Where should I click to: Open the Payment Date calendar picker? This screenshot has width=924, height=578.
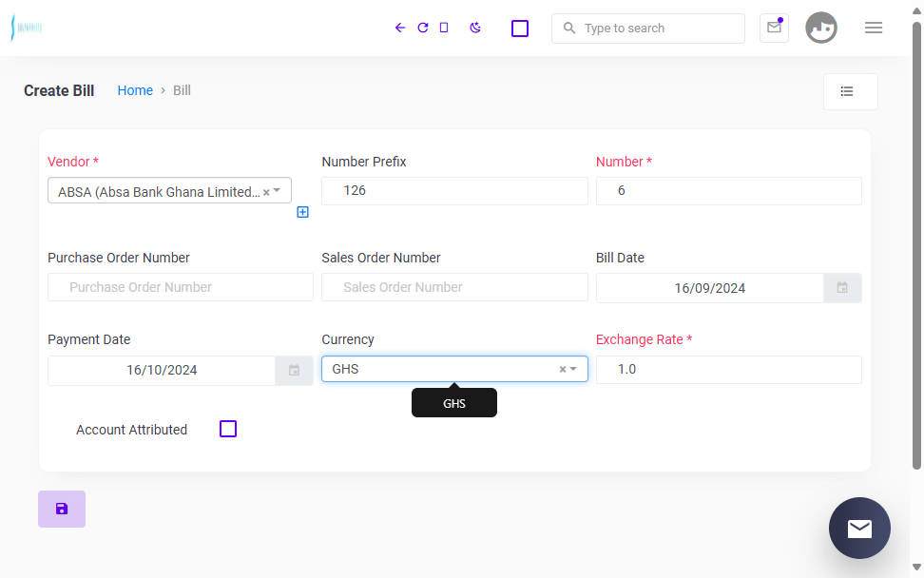click(x=294, y=370)
